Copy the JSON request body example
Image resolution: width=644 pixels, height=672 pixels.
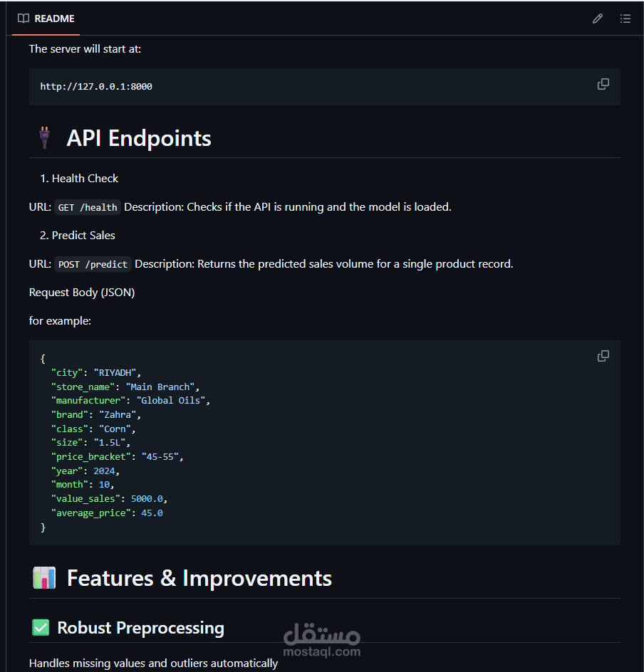pos(603,356)
